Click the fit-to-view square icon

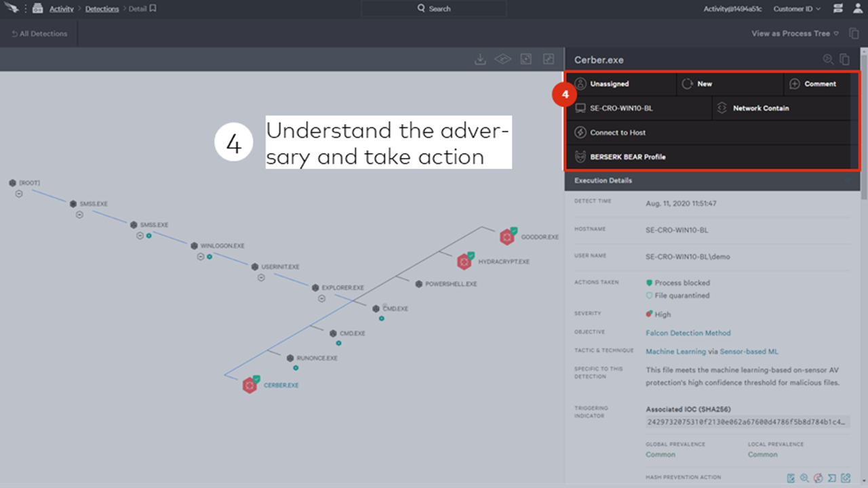[526, 60]
